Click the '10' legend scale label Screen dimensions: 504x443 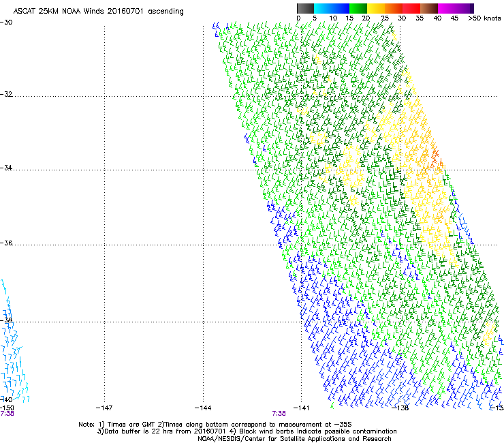(333, 18)
